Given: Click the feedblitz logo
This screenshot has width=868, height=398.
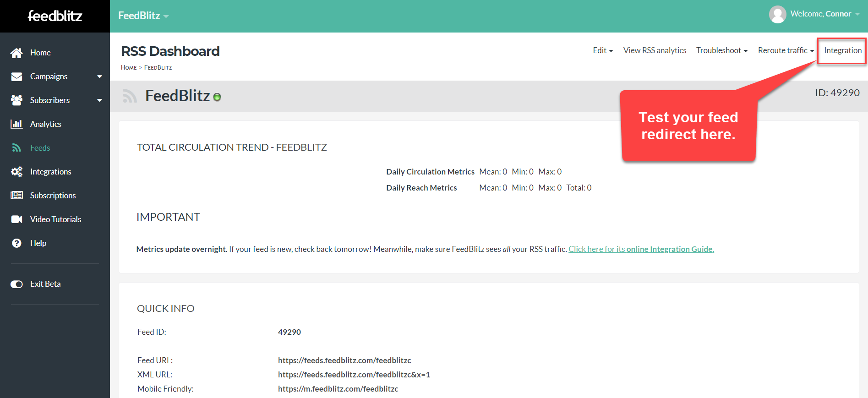Looking at the screenshot, I should click(55, 16).
